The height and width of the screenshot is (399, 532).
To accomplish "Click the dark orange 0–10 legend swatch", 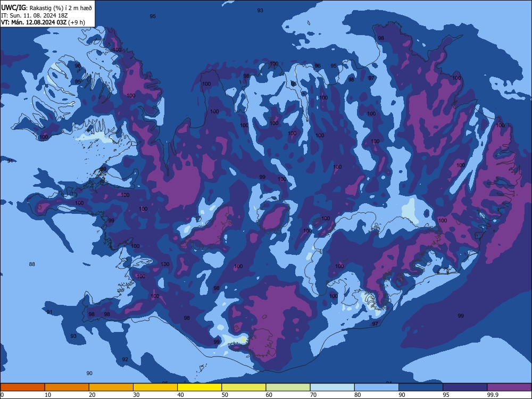I will point(22,387).
